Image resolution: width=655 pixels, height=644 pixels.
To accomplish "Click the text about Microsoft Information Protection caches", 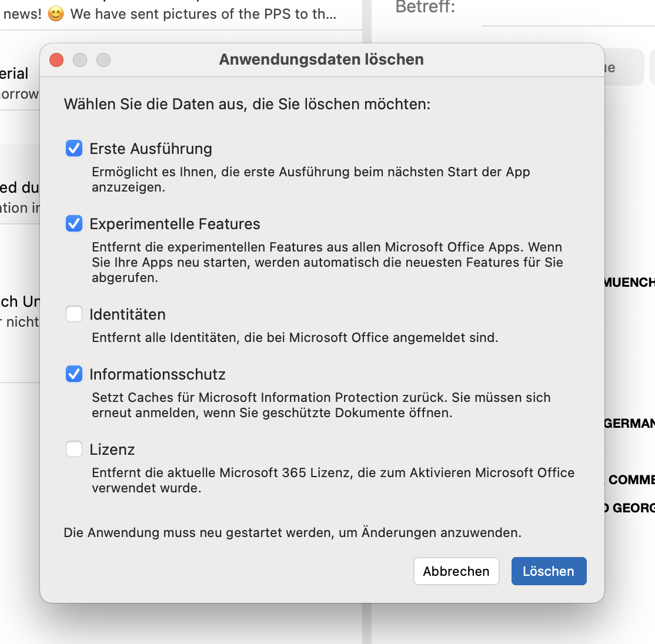I will (321, 405).
